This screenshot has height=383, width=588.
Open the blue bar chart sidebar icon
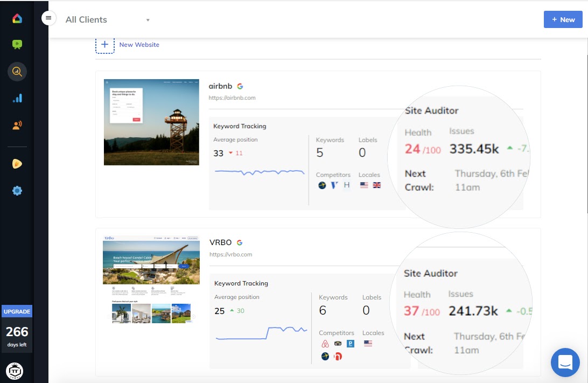(x=17, y=98)
